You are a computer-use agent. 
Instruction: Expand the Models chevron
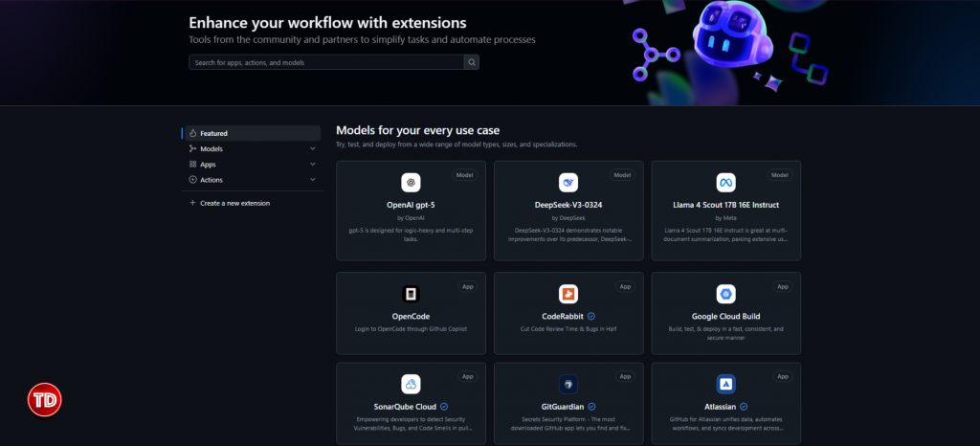point(313,148)
